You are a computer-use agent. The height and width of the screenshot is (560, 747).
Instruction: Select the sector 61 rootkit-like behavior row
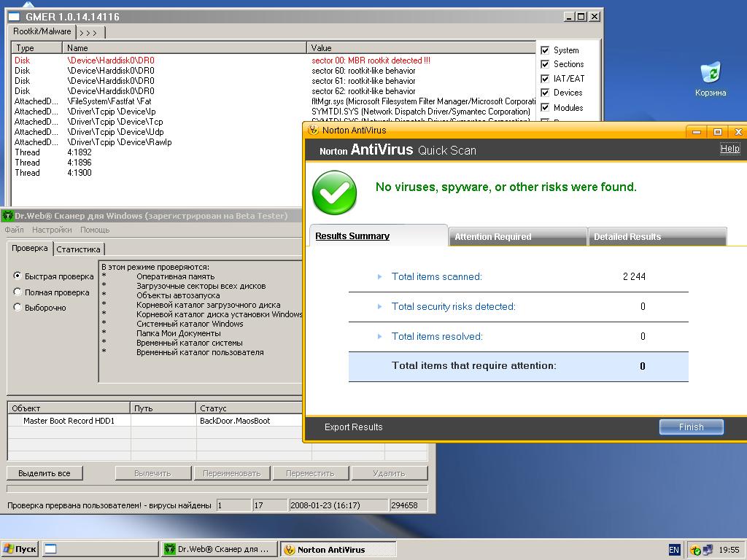[274, 81]
